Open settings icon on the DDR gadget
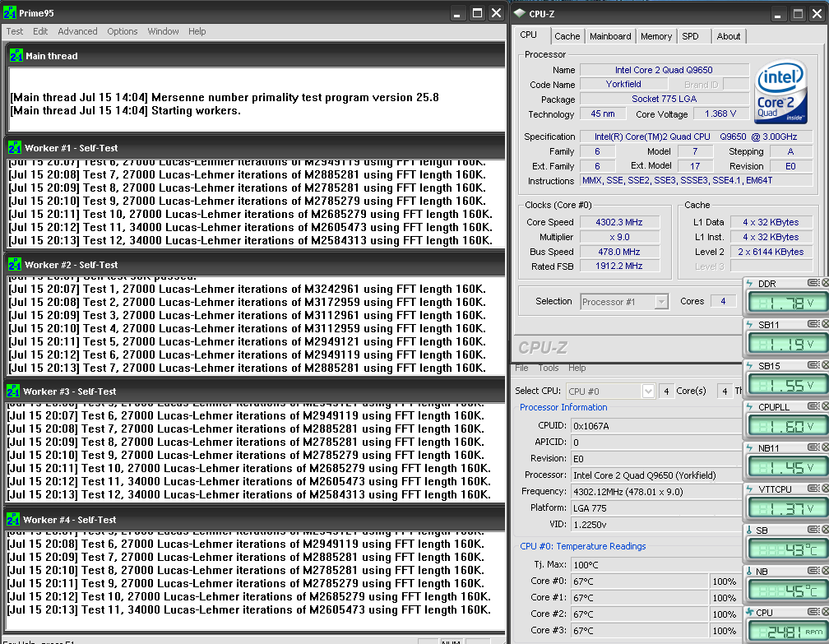Screen dimensions: 829x644 [813, 283]
